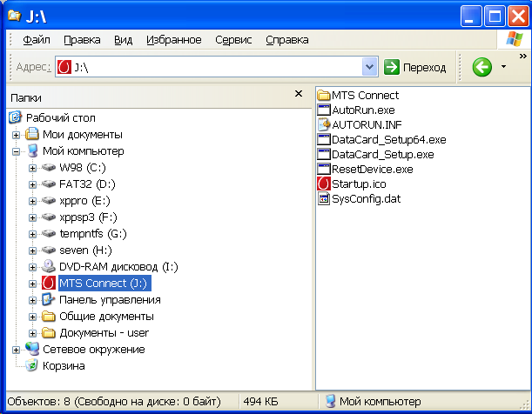Close the Папки folders pane

point(299,94)
